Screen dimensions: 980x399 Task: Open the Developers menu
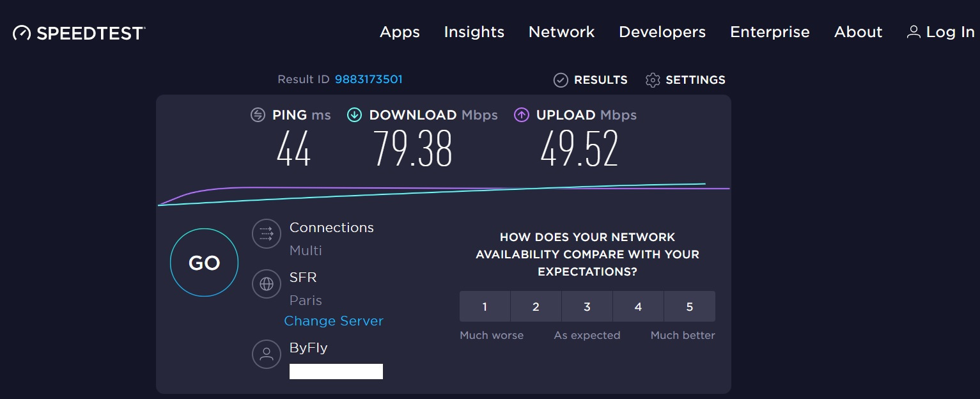(662, 32)
